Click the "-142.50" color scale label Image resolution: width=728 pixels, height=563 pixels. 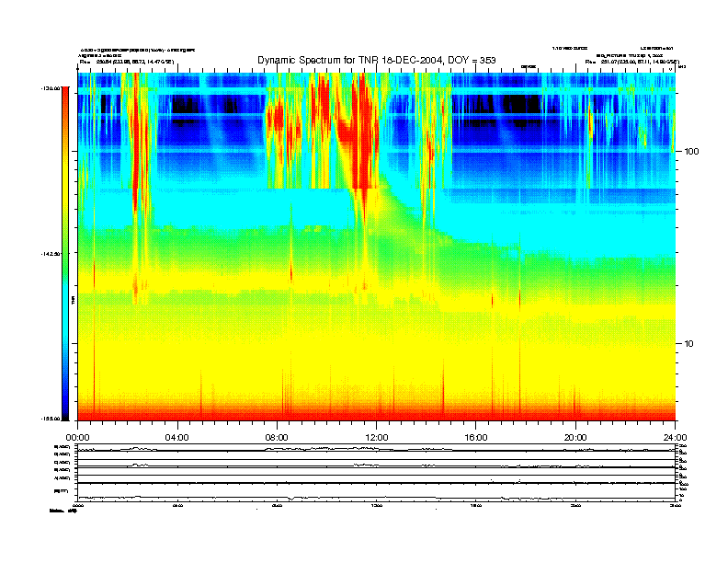51,254
